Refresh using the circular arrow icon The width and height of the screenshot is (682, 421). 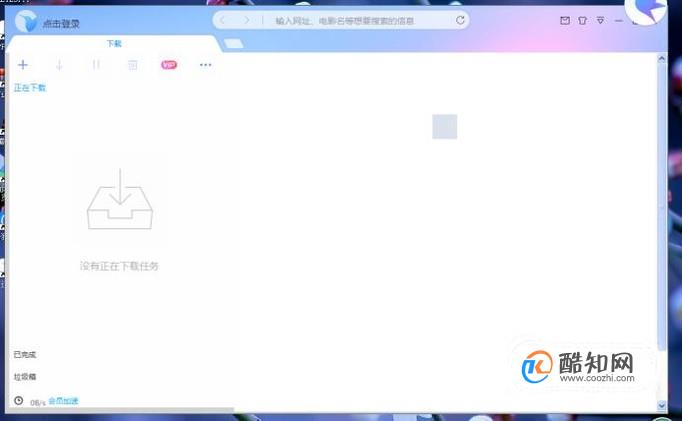(460, 20)
